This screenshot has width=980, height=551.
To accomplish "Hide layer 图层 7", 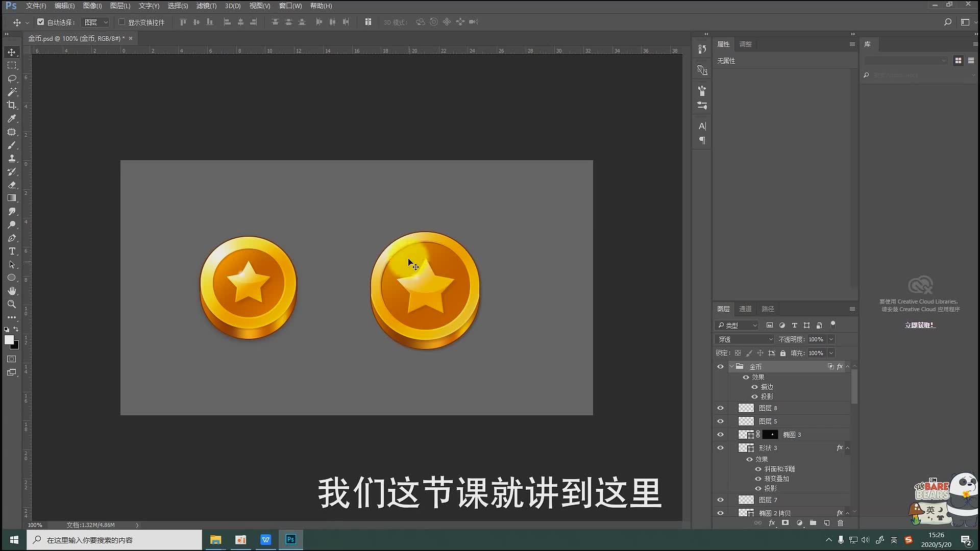I will click(720, 500).
